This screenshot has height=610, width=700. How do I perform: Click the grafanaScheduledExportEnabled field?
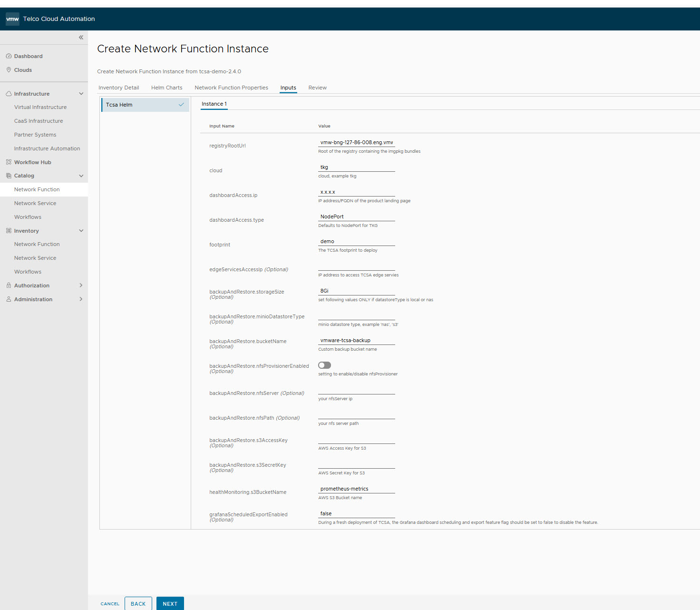coord(357,513)
